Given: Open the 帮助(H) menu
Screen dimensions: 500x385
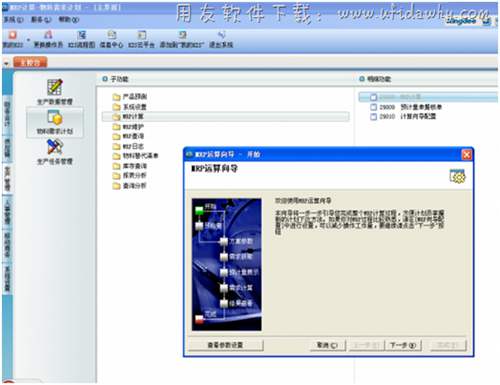Looking at the screenshot, I should [69, 20].
